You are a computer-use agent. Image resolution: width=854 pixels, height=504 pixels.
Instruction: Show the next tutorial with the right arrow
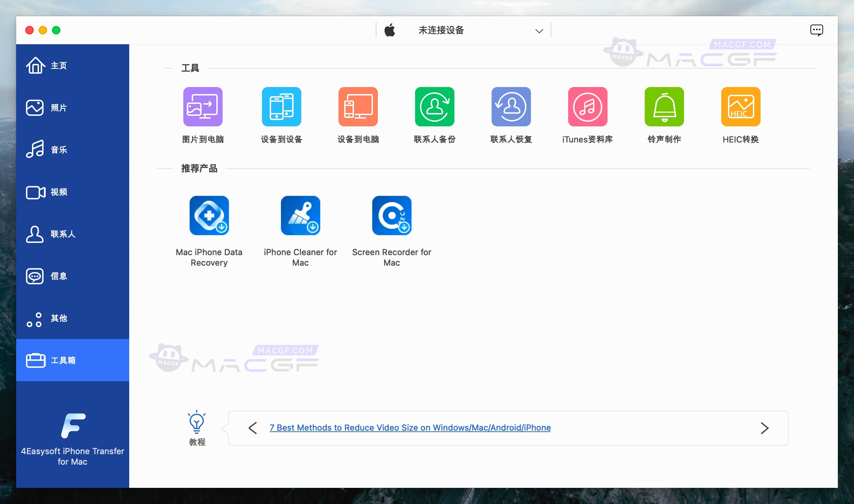click(764, 428)
